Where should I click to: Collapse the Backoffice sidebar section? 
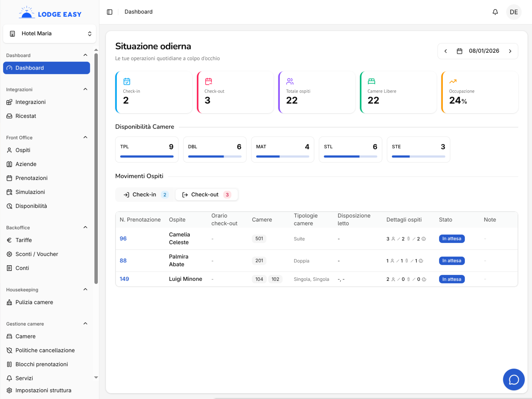[85, 227]
